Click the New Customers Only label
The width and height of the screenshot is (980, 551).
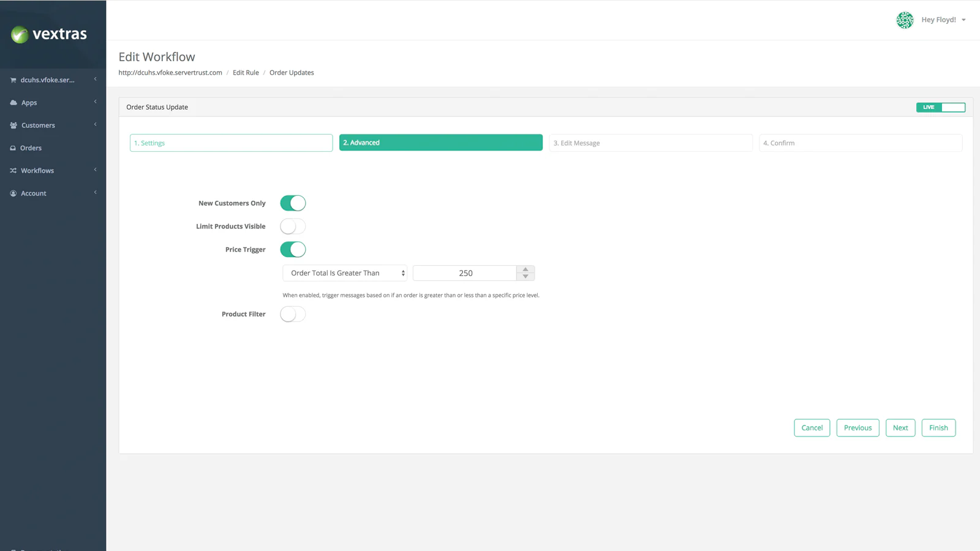[x=232, y=203]
